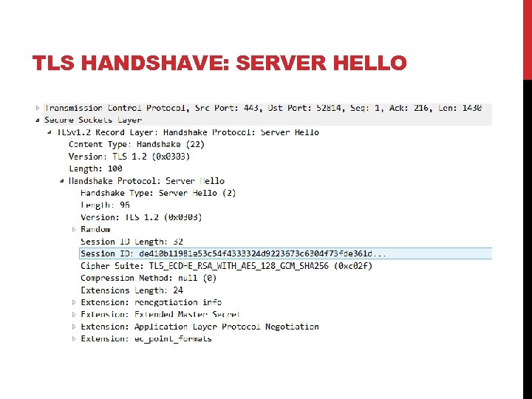Expand the Random field
Image resolution: width=532 pixels, height=399 pixels.
click(74, 230)
